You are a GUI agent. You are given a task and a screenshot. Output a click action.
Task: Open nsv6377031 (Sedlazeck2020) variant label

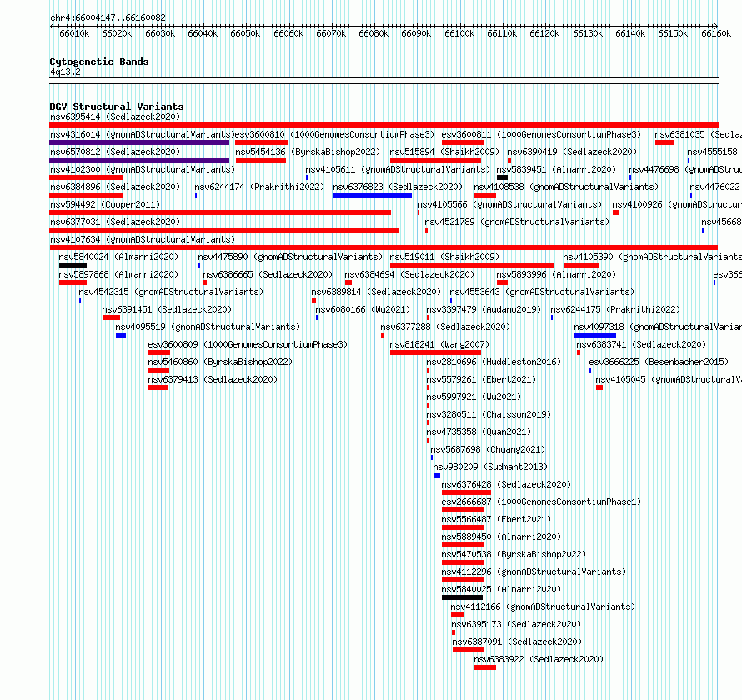pos(115,222)
